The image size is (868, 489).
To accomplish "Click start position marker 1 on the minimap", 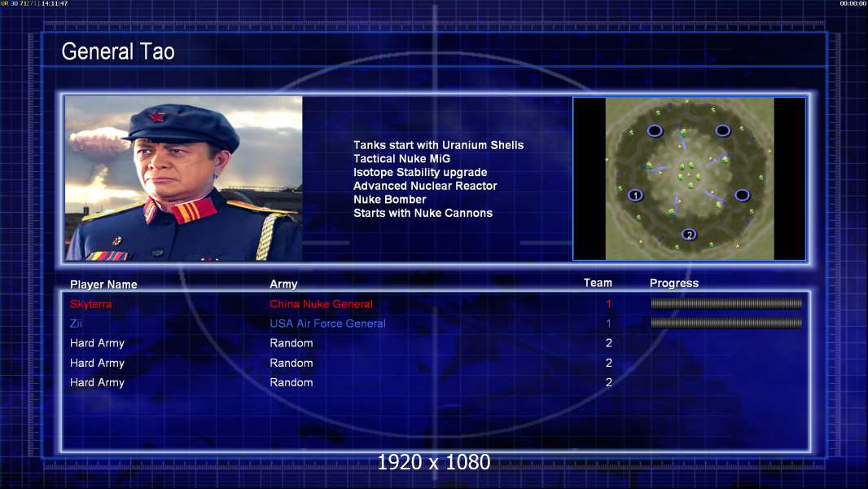I will pyautogui.click(x=635, y=195).
